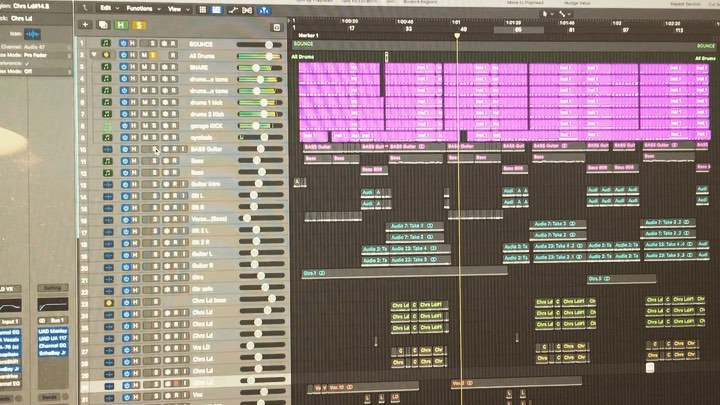Open the channel EQ thumbnail on right strip
This screenshot has height=405, width=720.
(x=52, y=304)
